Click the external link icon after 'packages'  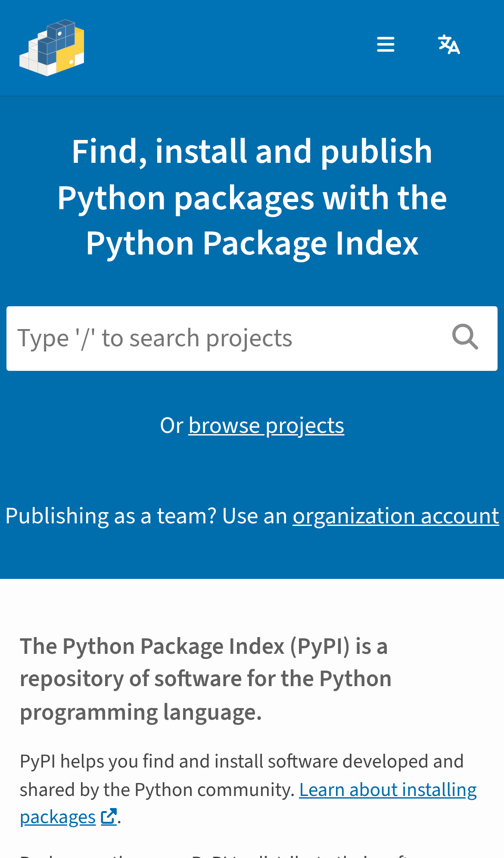click(109, 816)
